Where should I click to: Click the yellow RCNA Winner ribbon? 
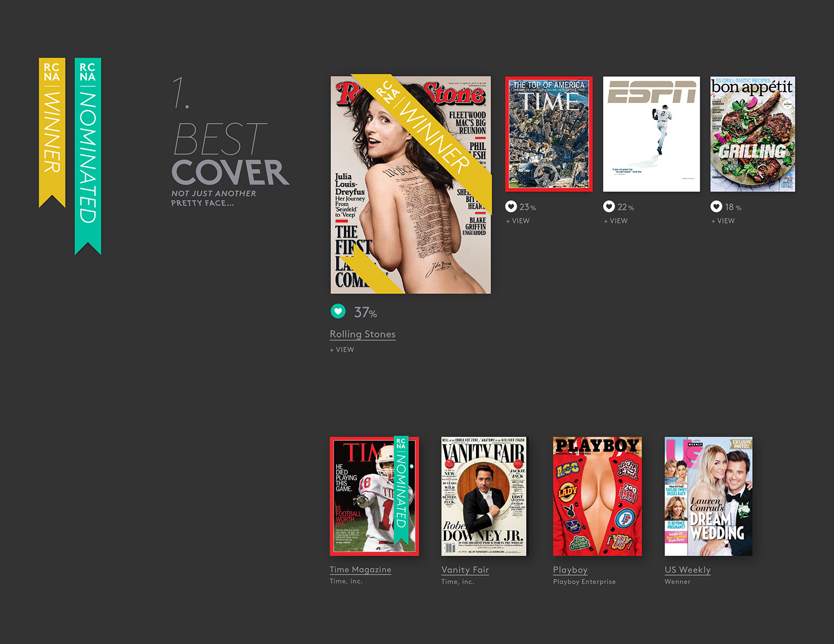click(52, 132)
